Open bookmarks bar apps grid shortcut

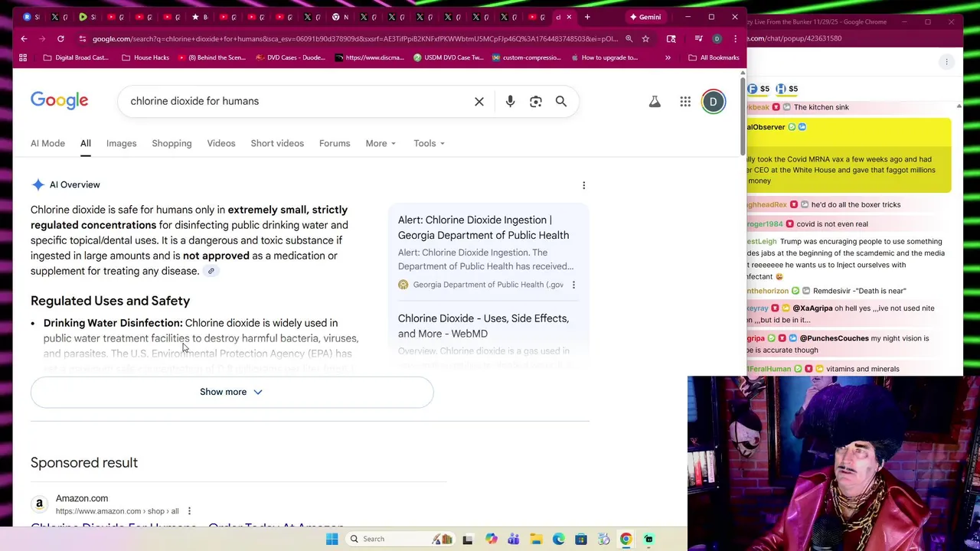pyautogui.click(x=23, y=57)
